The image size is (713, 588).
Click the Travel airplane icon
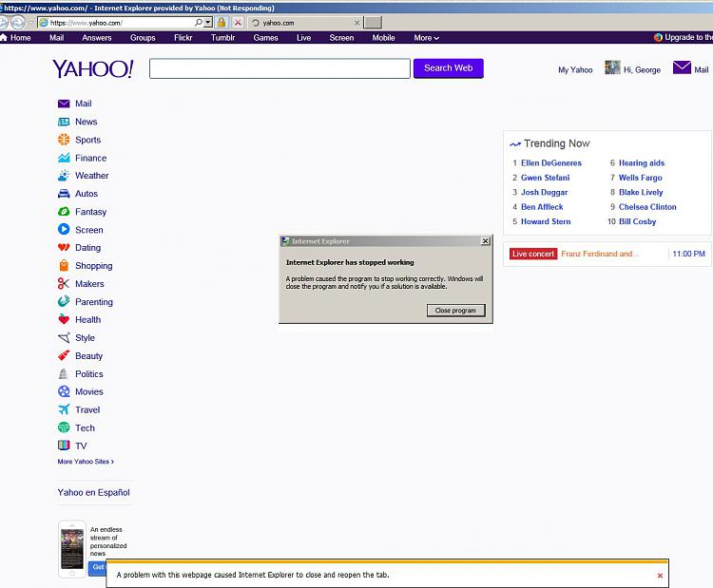[64, 409]
